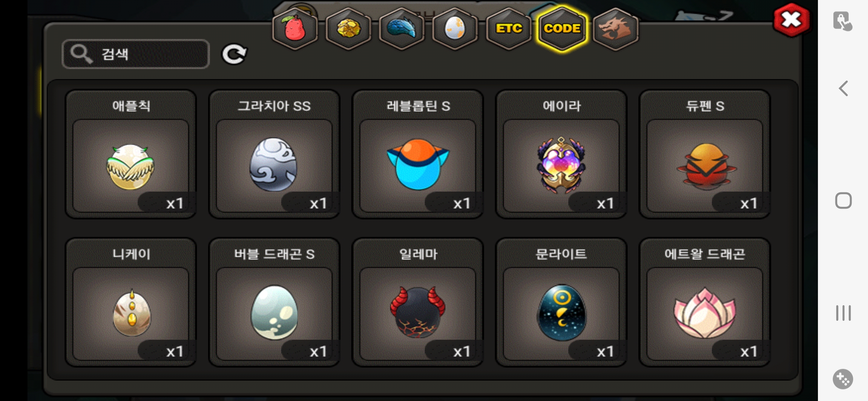Viewport: 868px width, 401px height.
Task: Click the refresh arrow icon
Action: pos(234,55)
